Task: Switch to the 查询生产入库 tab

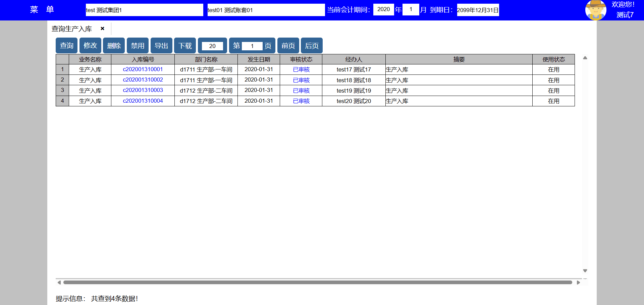Action: pos(72,29)
